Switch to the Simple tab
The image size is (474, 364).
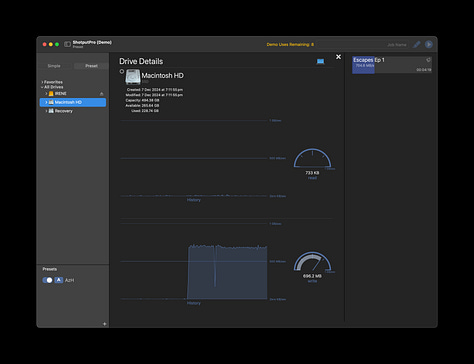[54, 66]
